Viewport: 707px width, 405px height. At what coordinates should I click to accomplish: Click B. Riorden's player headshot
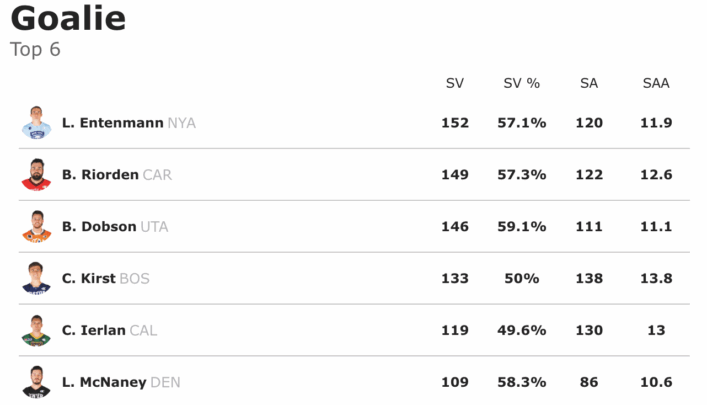[x=37, y=174]
